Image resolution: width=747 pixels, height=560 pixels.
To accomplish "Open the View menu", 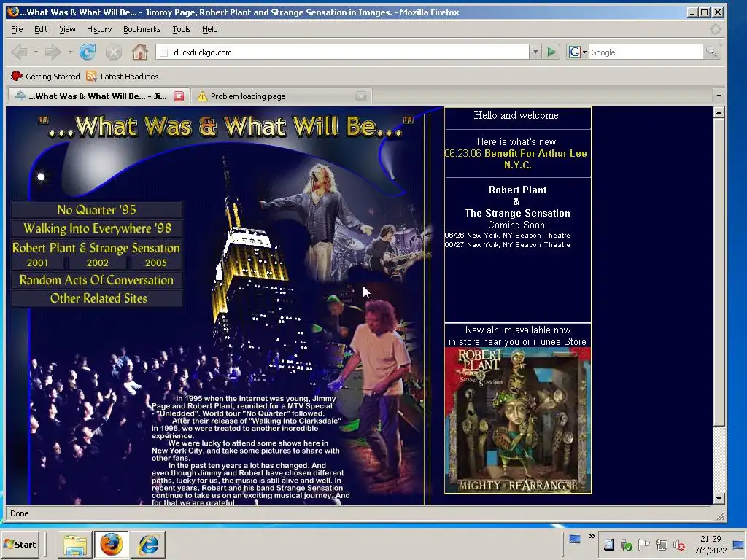I will pos(67,29).
